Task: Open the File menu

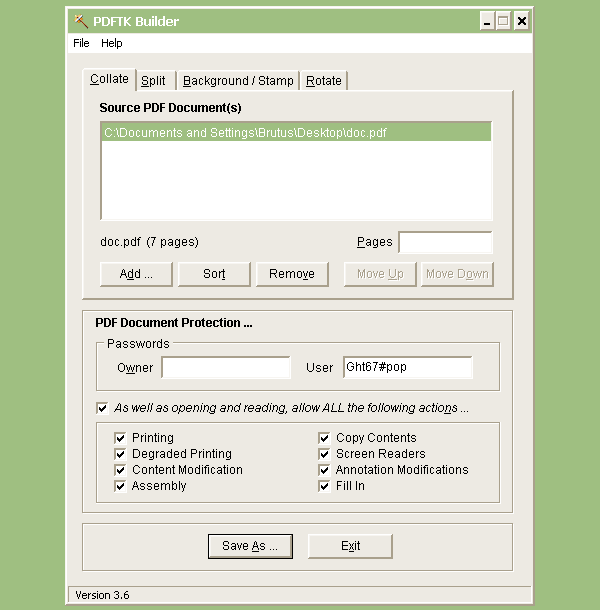Action: (81, 43)
